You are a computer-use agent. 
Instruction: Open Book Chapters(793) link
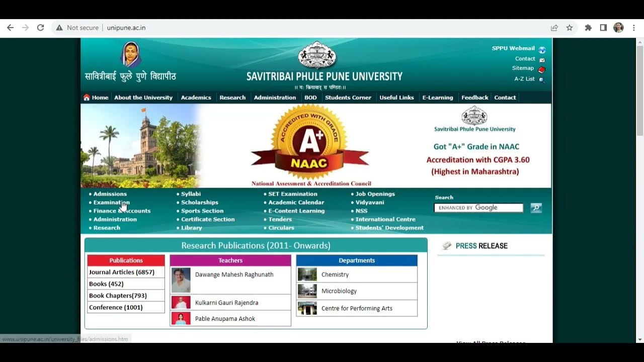pos(118,296)
